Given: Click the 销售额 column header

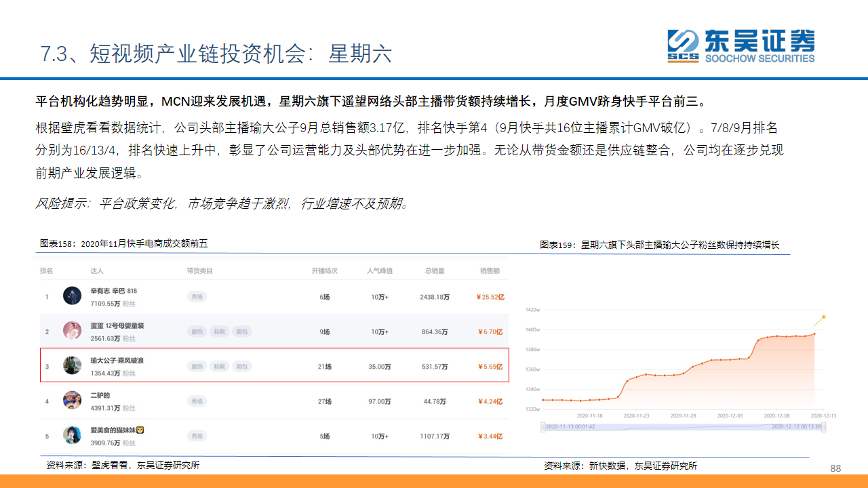Looking at the screenshot, I should click(490, 270).
